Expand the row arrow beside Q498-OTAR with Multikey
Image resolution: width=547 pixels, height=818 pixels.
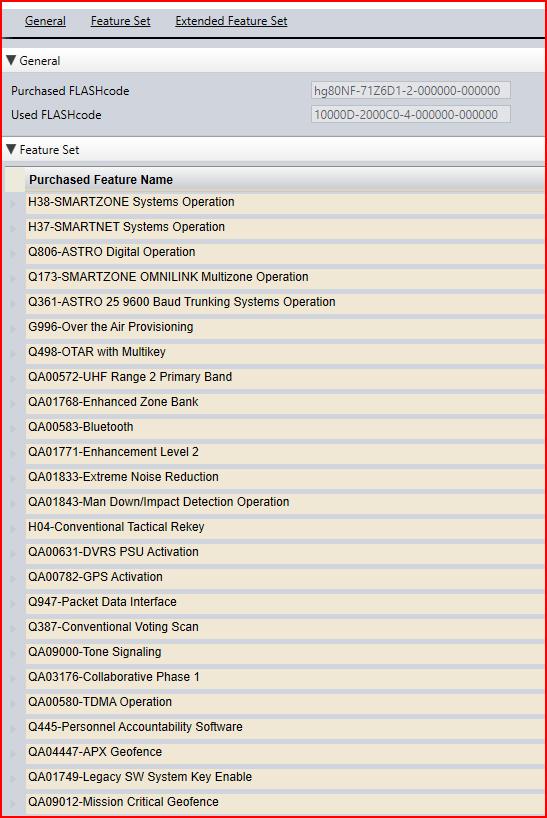tap(13, 353)
